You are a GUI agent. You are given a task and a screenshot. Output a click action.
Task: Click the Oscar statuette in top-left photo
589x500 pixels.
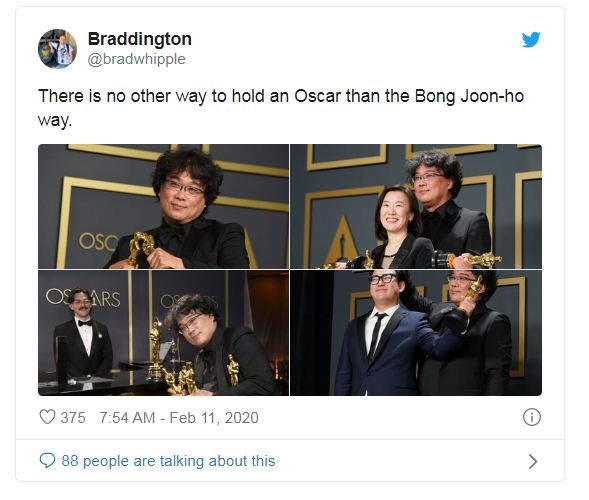click(141, 248)
